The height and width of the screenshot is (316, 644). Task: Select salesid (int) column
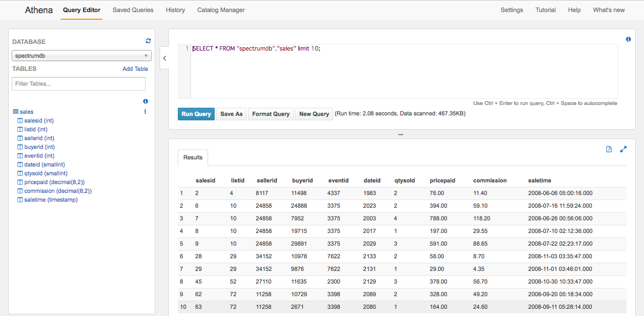pos(40,120)
